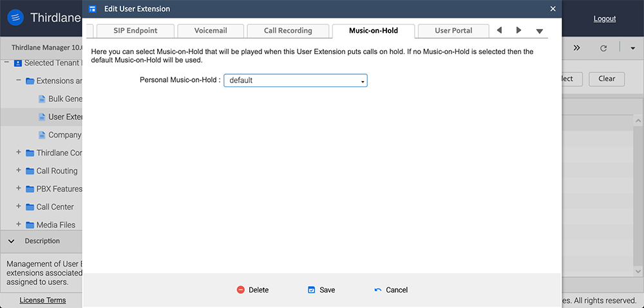Screen dimensions: 644x308
Task: Click the Bulk Generation document icon
Action: click(x=41, y=99)
